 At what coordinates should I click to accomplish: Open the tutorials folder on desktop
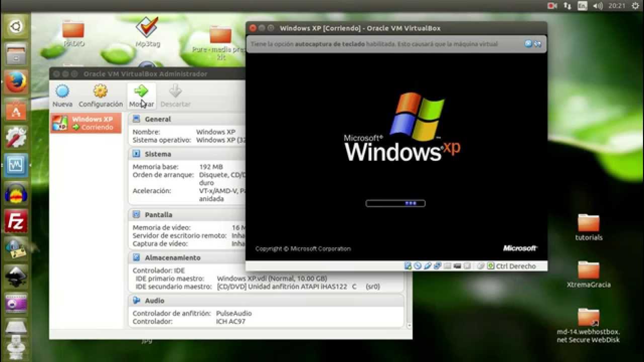pyautogui.click(x=589, y=227)
